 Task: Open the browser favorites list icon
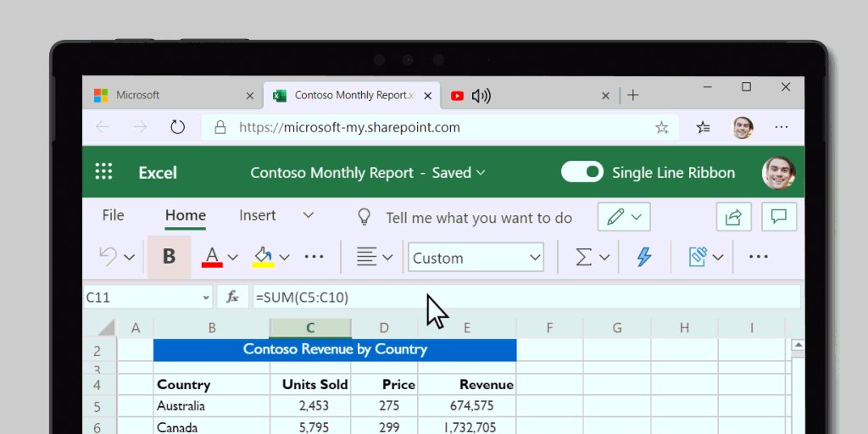703,128
